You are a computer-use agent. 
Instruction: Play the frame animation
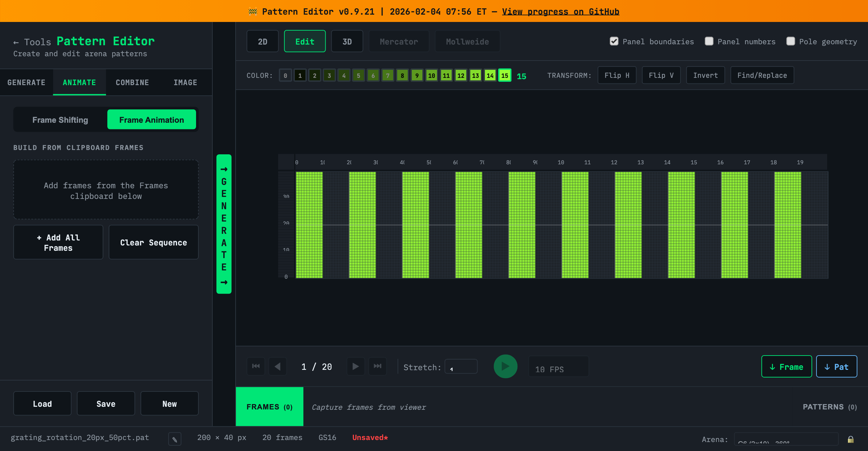pos(505,366)
